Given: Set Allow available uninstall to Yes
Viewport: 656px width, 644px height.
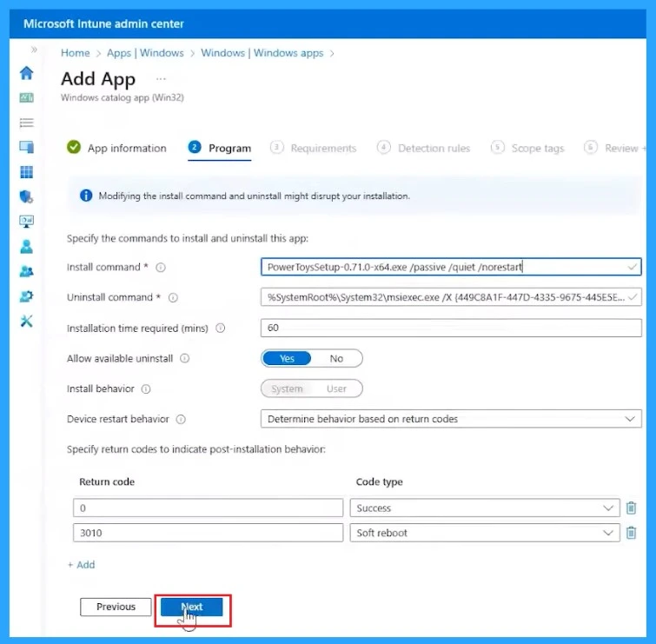Looking at the screenshot, I should point(287,359).
